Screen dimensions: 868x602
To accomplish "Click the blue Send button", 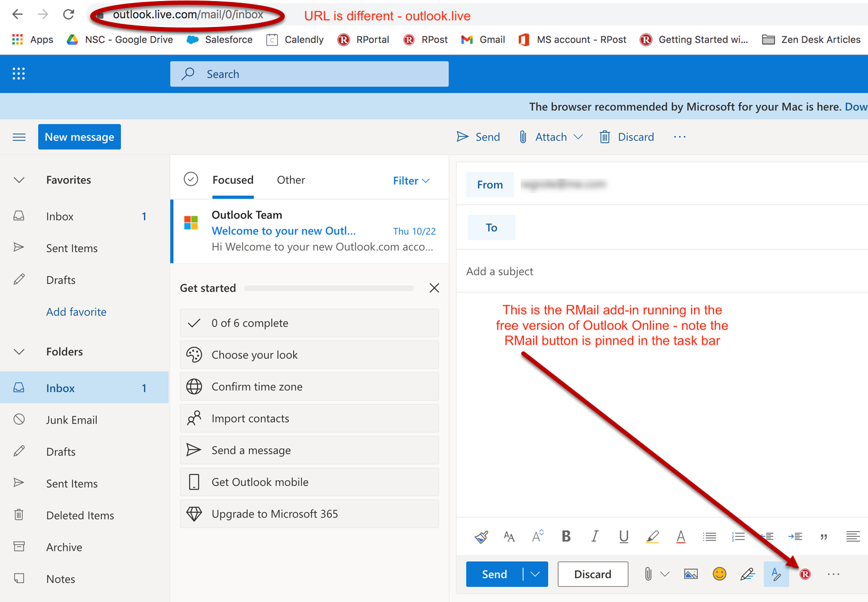I will pyautogui.click(x=494, y=574).
